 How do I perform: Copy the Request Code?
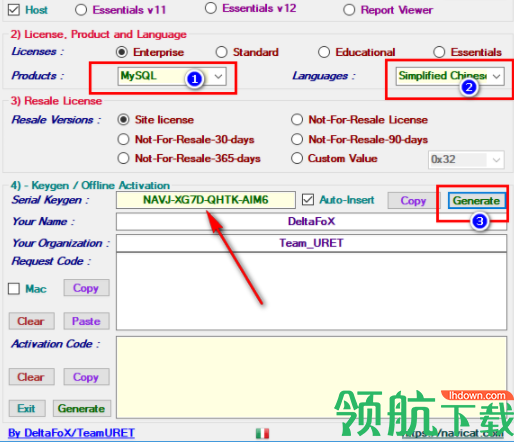86,288
